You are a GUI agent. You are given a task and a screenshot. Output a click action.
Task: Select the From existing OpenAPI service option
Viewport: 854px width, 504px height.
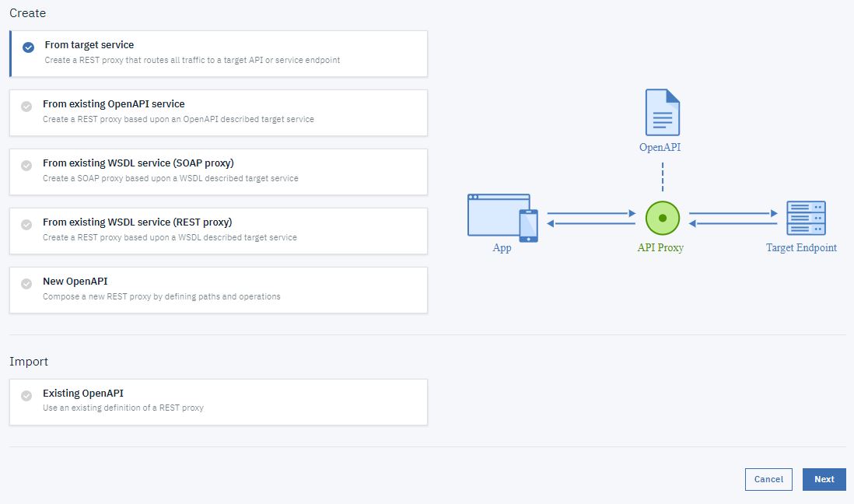[218, 112]
